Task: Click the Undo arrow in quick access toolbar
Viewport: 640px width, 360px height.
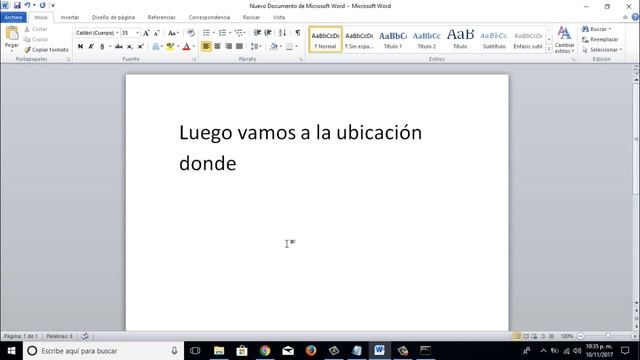Action: [27, 5]
